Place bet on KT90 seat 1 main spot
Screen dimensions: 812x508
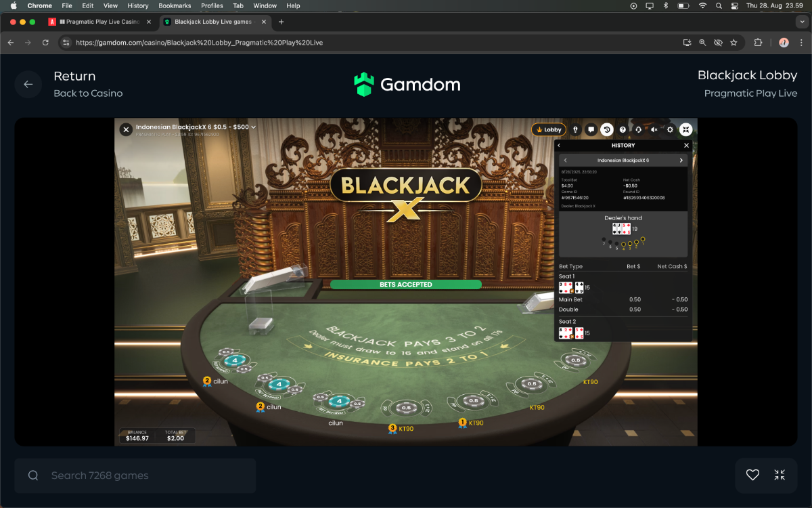pyautogui.click(x=474, y=401)
